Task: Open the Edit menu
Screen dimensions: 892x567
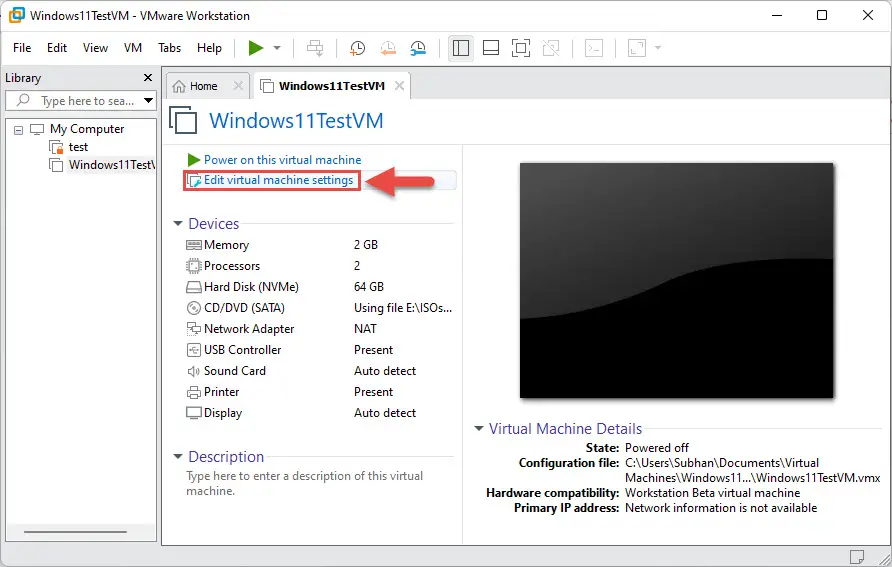Action: pos(57,48)
